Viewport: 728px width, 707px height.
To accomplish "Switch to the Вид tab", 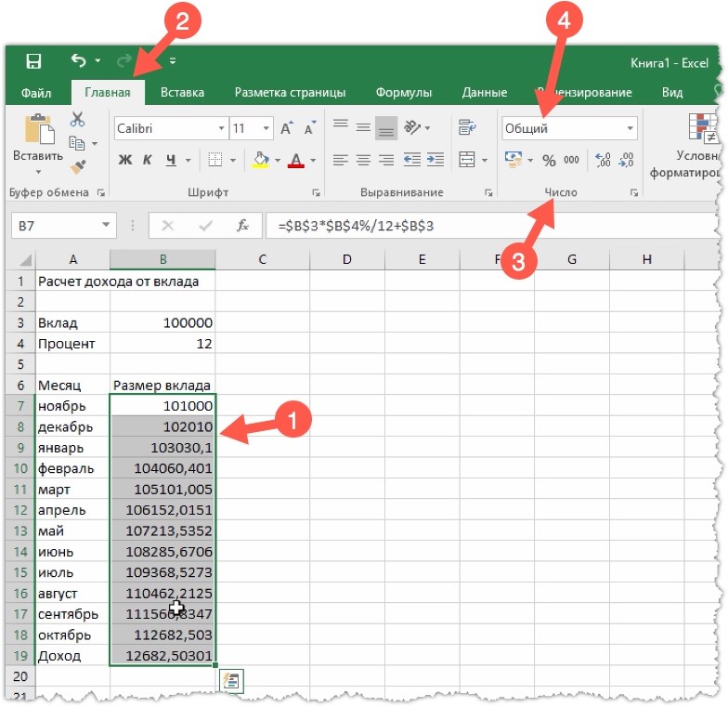I will click(672, 93).
